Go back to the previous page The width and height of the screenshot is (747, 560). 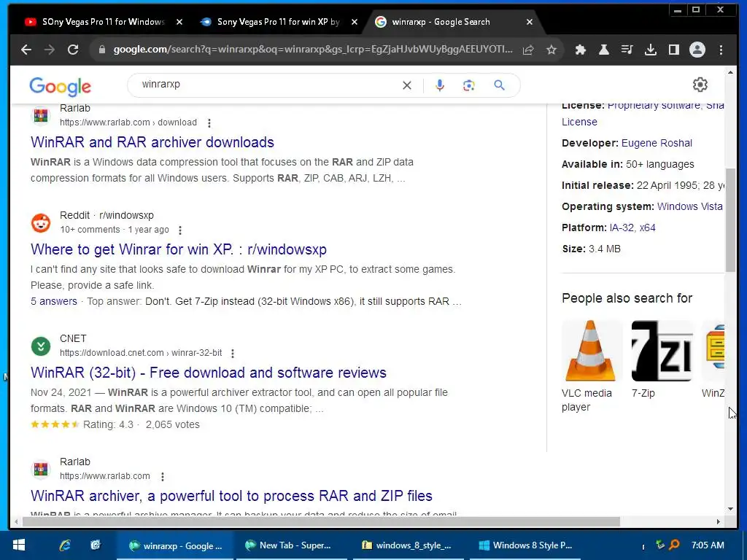(26, 50)
